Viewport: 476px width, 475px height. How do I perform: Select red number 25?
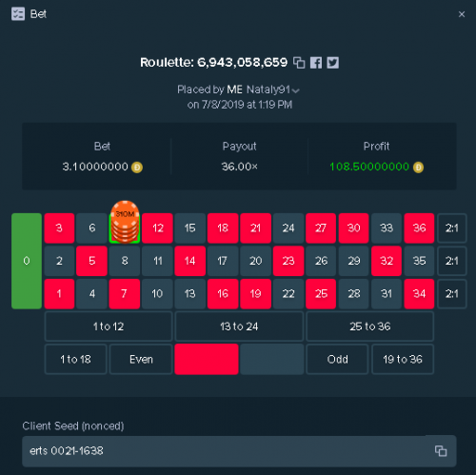pos(321,294)
